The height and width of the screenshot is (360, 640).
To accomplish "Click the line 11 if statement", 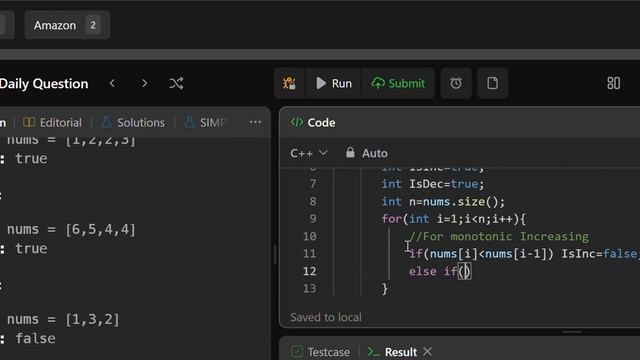I will point(524,254).
